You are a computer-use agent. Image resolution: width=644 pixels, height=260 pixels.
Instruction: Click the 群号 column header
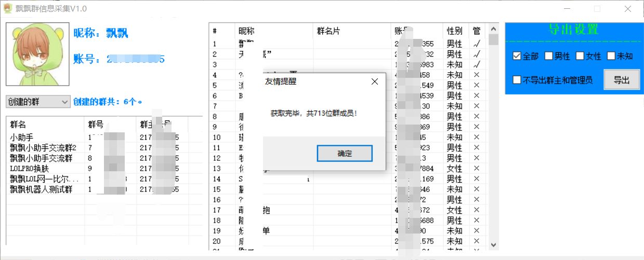click(x=110, y=125)
